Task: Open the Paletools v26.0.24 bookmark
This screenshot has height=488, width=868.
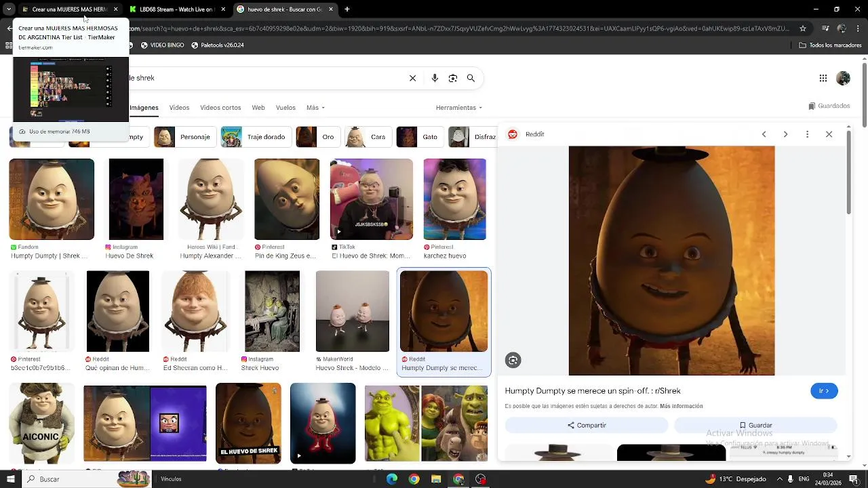Action: pyautogui.click(x=218, y=45)
